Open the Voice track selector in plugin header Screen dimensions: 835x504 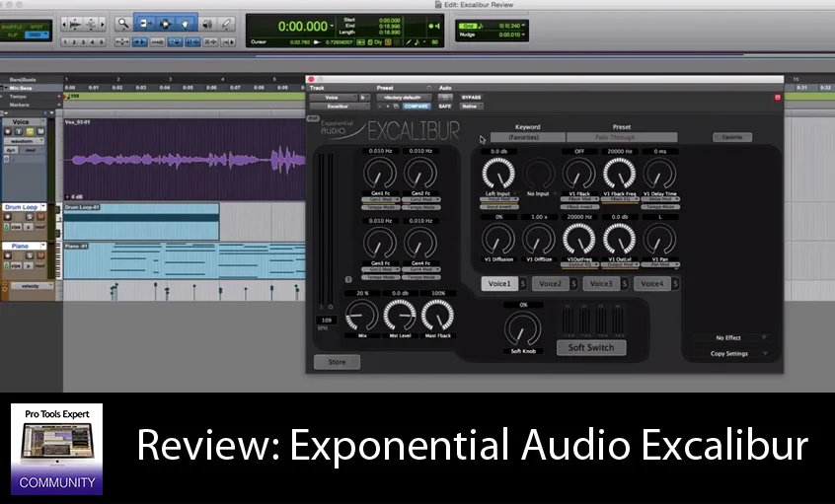coord(334,98)
